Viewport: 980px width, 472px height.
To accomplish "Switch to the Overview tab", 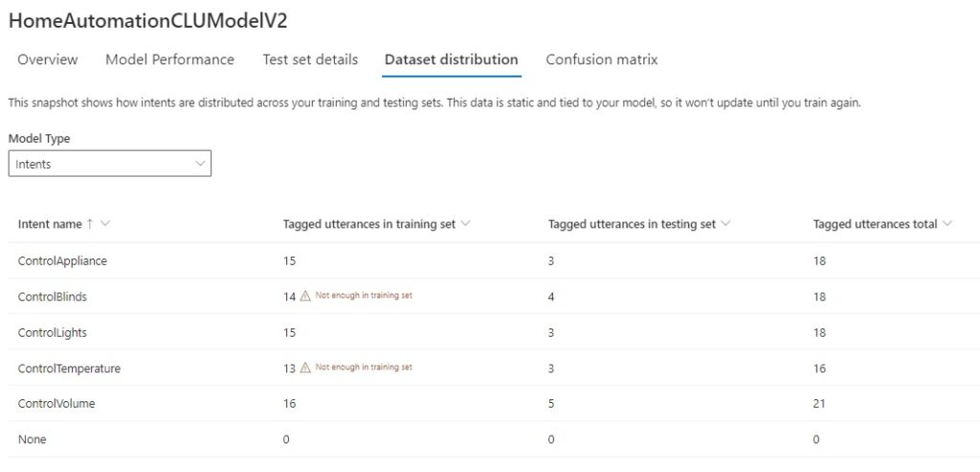I will point(48,59).
